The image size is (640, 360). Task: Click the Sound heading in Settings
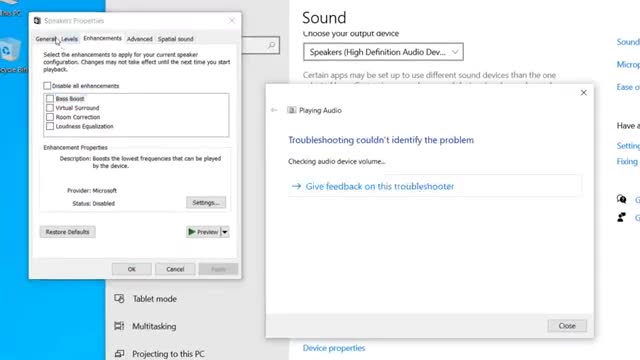[324, 18]
